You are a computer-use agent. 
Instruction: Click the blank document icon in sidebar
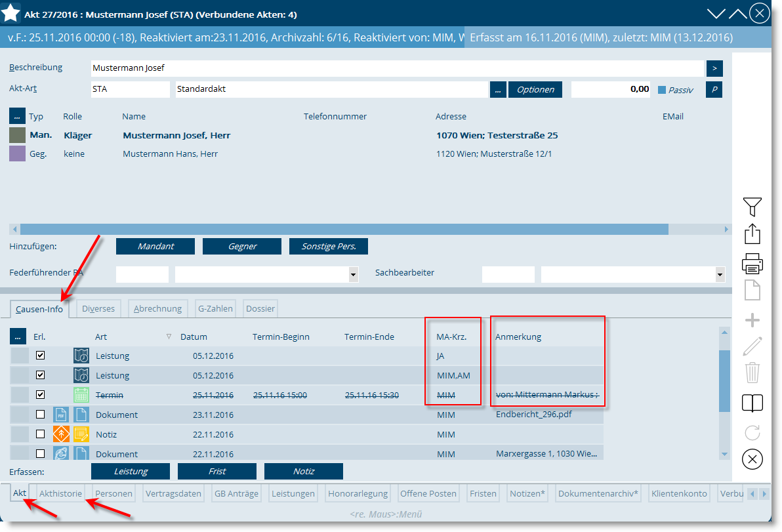coord(752,290)
